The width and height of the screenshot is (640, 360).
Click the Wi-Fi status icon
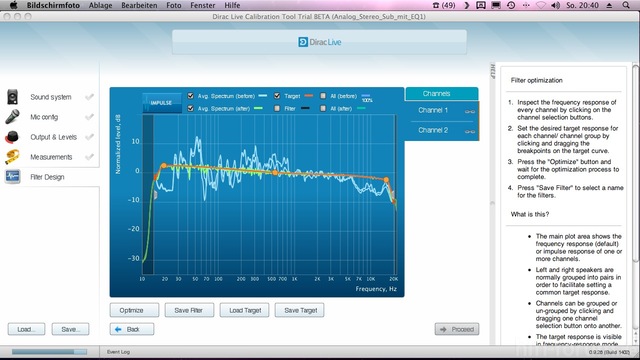click(x=541, y=5)
